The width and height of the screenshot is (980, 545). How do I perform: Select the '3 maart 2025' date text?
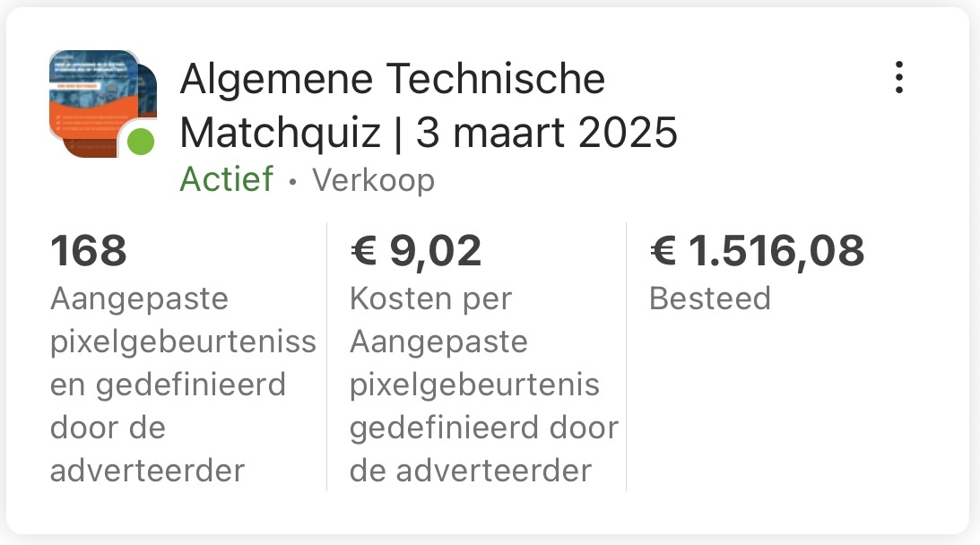(547, 134)
